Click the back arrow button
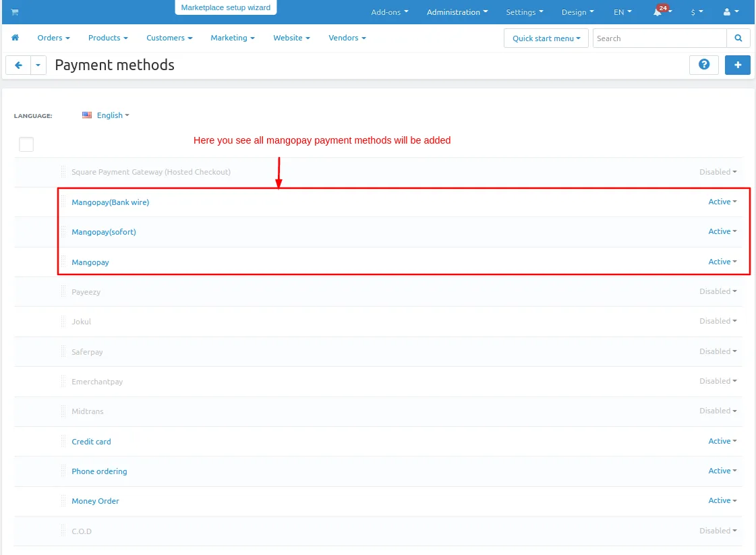The width and height of the screenshot is (756, 555). click(18, 65)
